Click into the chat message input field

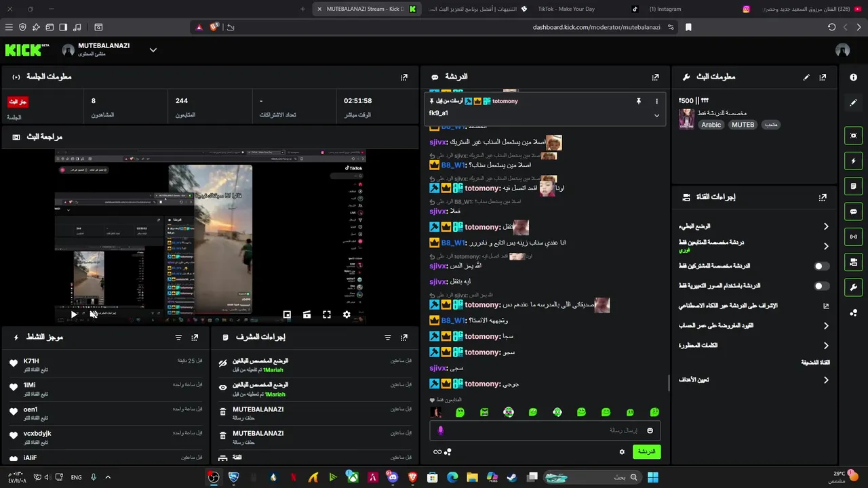[x=545, y=430]
